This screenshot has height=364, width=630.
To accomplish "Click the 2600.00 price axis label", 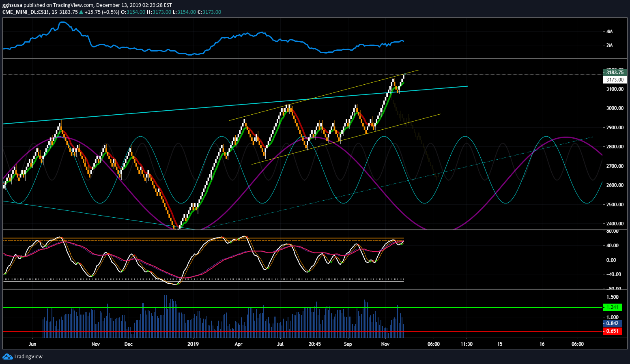I will 615,185.
